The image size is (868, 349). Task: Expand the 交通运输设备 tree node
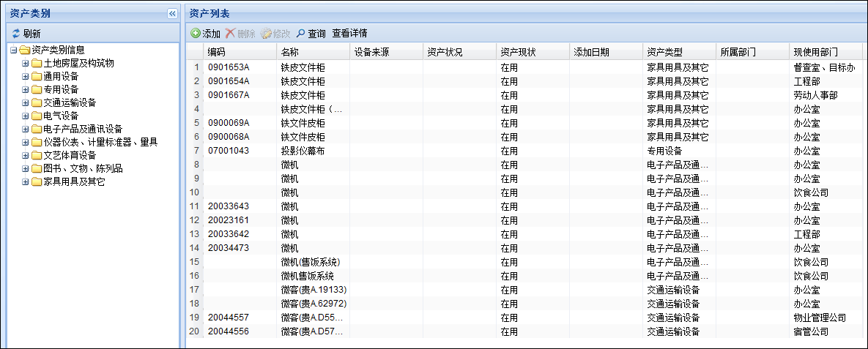click(x=25, y=103)
